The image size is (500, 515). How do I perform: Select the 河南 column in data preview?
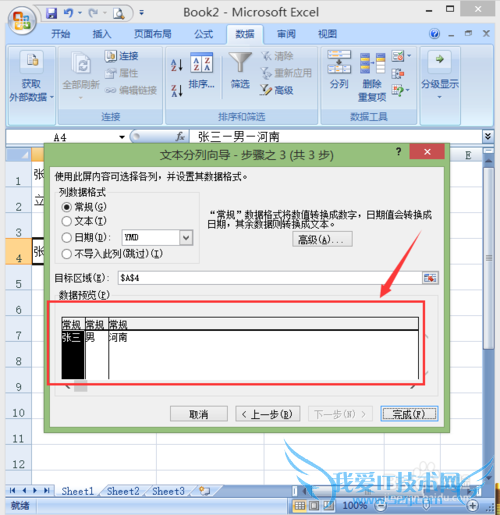pyautogui.click(x=263, y=348)
